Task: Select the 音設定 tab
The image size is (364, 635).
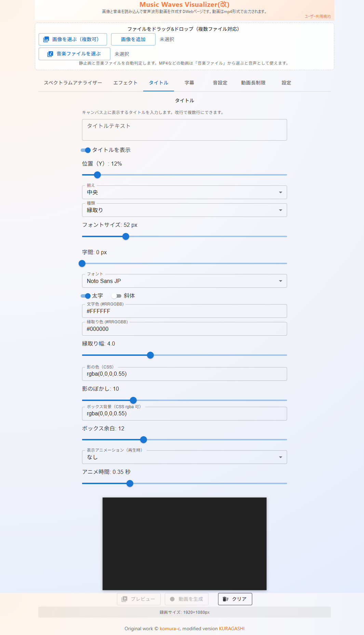Action: pyautogui.click(x=220, y=82)
